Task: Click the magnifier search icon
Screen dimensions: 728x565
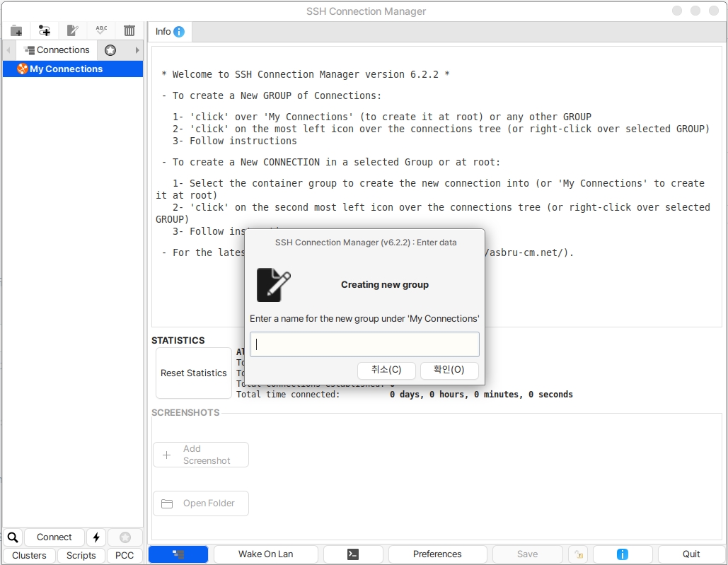Action: [x=13, y=537]
